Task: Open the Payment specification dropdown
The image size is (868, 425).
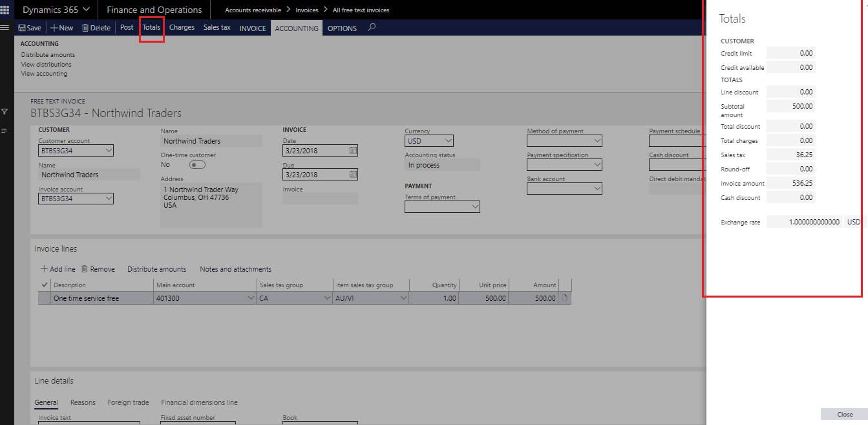Action: [x=597, y=165]
